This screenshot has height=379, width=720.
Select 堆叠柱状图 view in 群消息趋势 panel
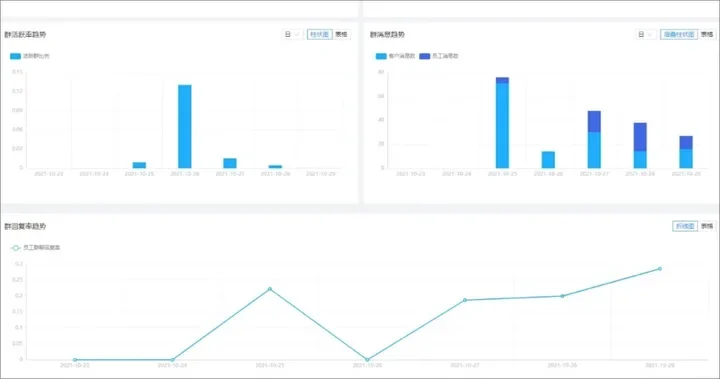(679, 34)
